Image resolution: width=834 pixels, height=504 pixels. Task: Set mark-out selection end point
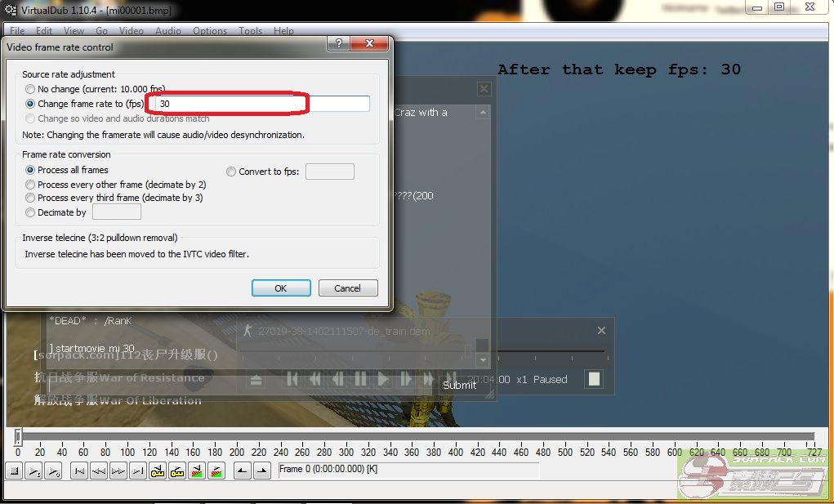point(261,471)
